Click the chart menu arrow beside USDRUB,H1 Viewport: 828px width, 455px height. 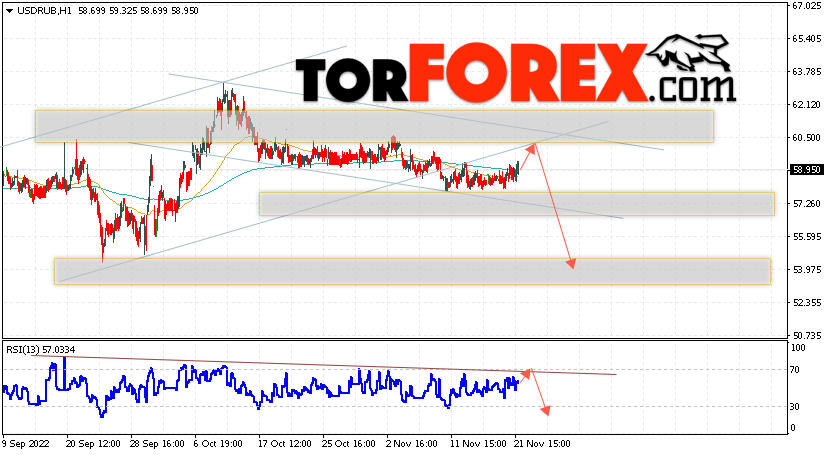tap(10, 11)
